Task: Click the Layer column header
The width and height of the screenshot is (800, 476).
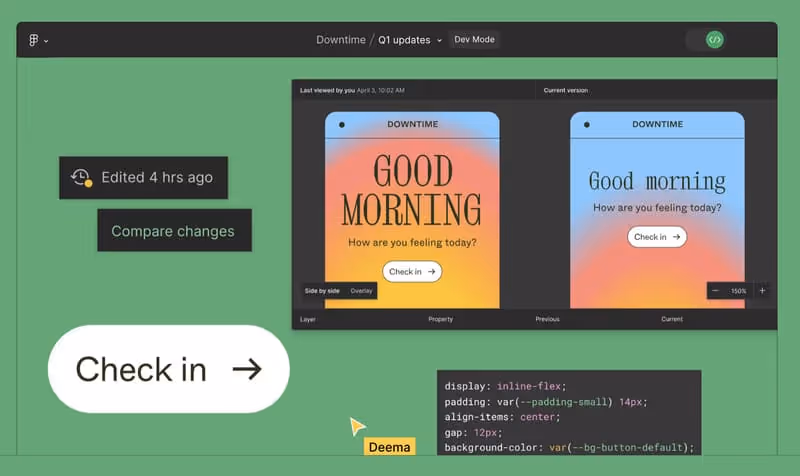Action: 308,319
